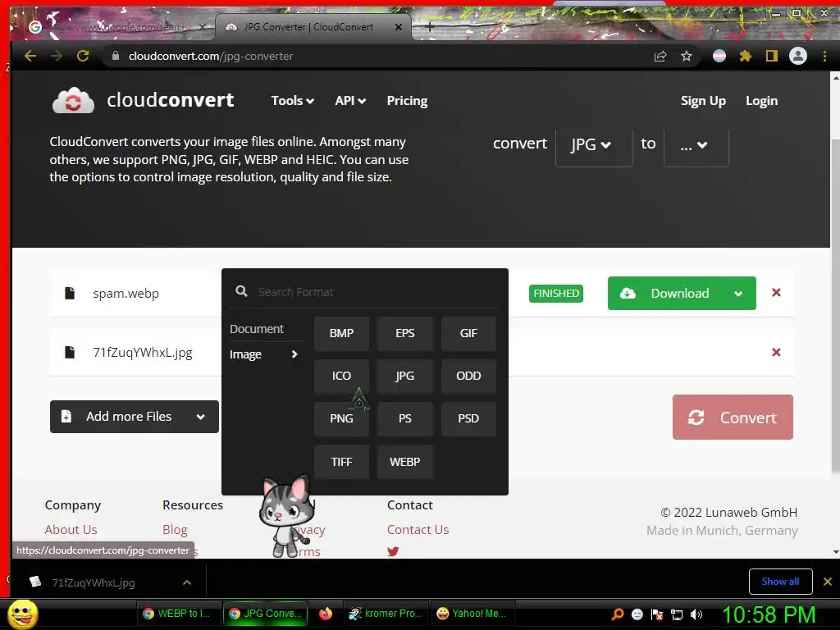Remove the spam.webp file with red X
The image size is (840, 630).
pyautogui.click(x=776, y=293)
